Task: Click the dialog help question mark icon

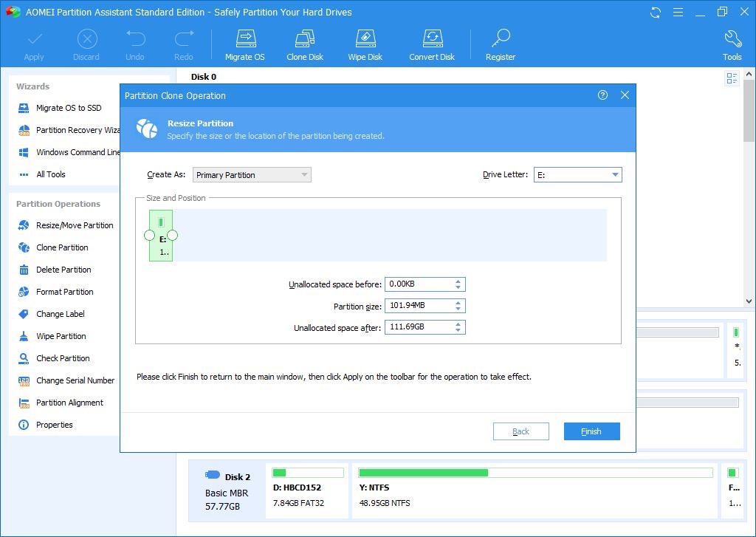Action: click(x=602, y=95)
